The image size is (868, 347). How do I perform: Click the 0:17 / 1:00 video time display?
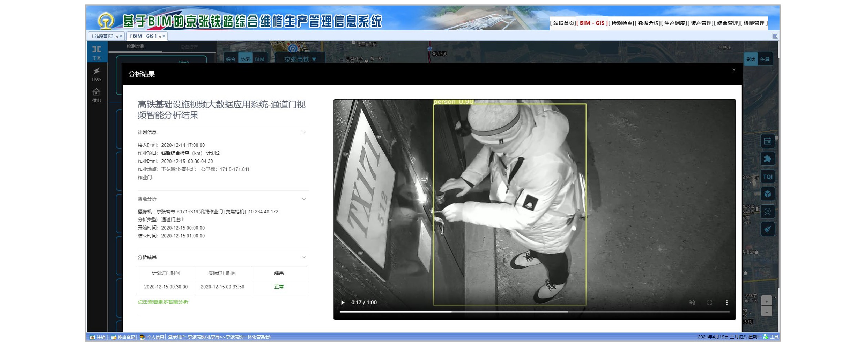point(364,303)
